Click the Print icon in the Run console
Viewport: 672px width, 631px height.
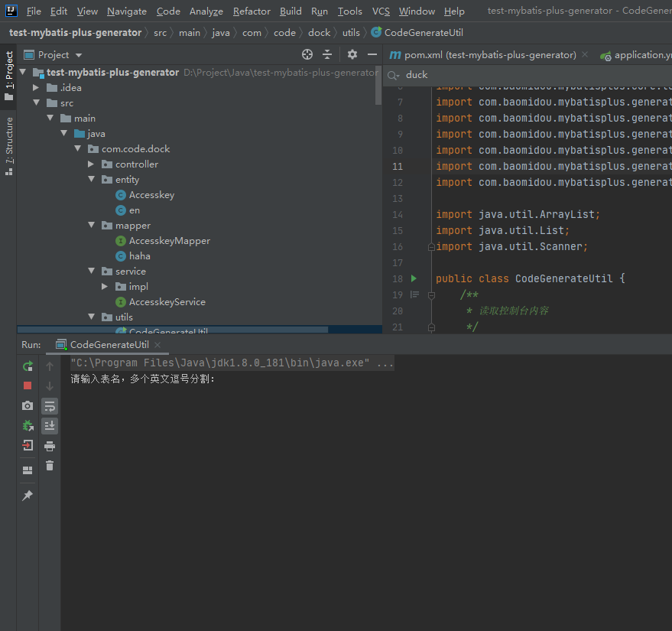pos(50,446)
